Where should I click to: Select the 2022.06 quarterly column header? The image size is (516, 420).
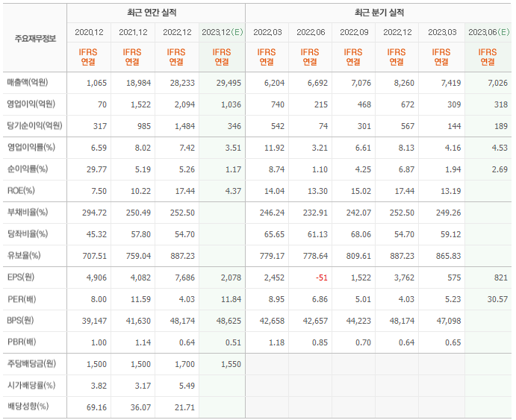[x=311, y=32]
